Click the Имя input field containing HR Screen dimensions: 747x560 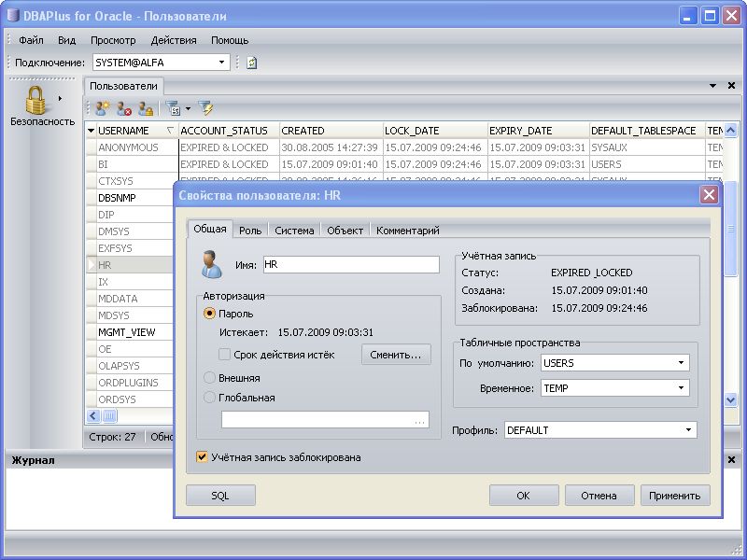(x=350, y=265)
